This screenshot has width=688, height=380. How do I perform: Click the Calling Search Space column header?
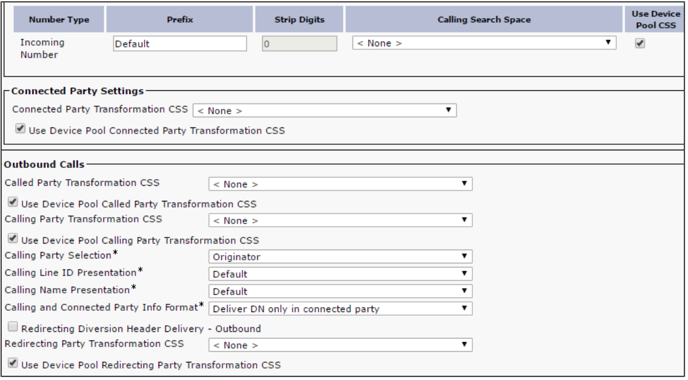(x=484, y=19)
